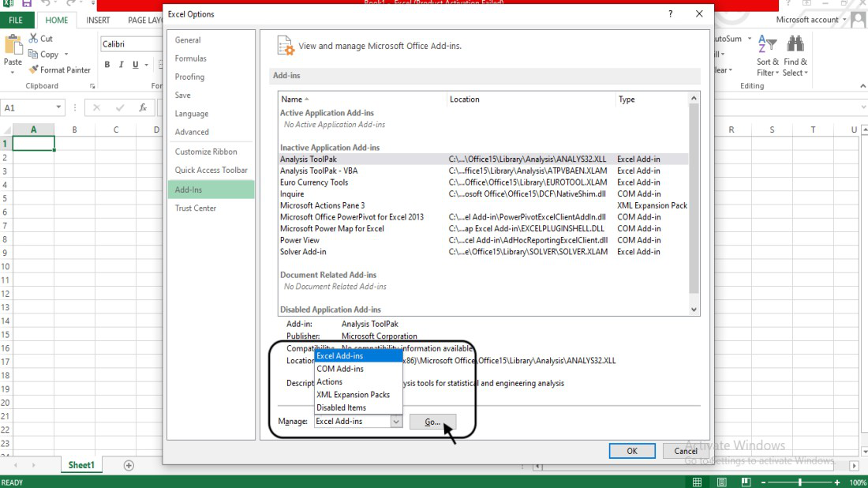Viewport: 868px width, 488px height.
Task: Select Euro Currency Tools row
Action: (483, 182)
